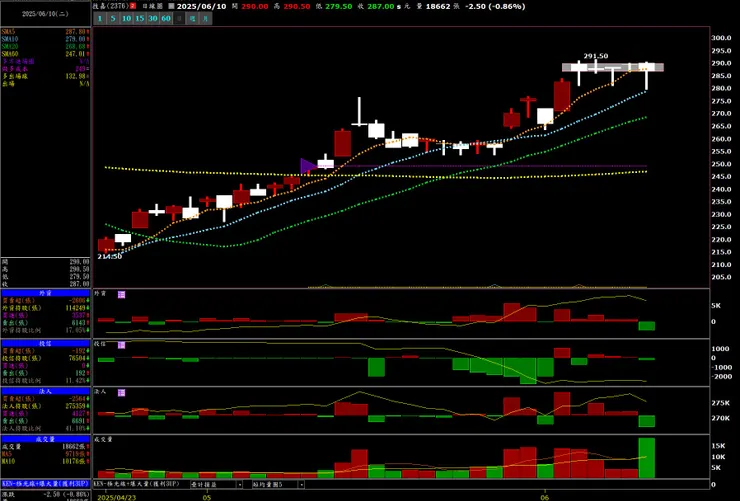
Task: Click the SMA60 indicator row
Action: [45, 54]
